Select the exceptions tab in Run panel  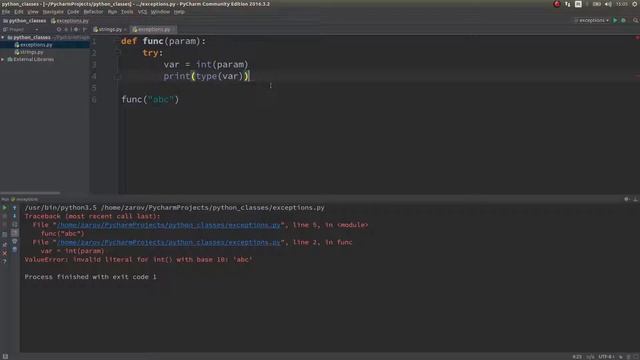[x=24, y=199]
